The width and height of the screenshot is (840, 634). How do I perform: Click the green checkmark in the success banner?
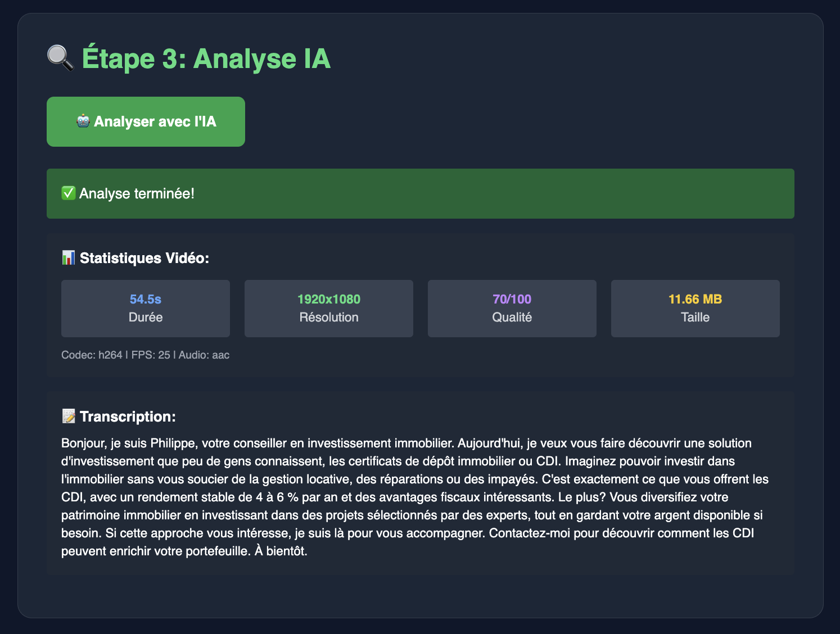coord(68,193)
